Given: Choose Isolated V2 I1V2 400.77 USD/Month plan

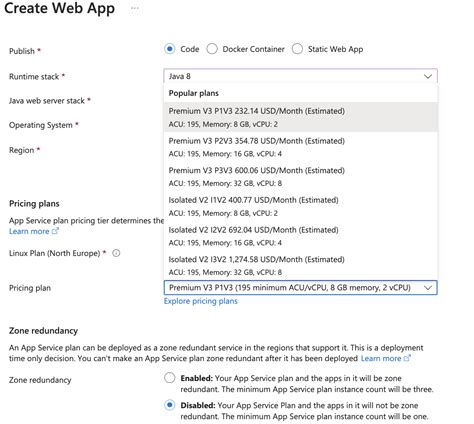Looking at the screenshot, I should (x=300, y=206).
